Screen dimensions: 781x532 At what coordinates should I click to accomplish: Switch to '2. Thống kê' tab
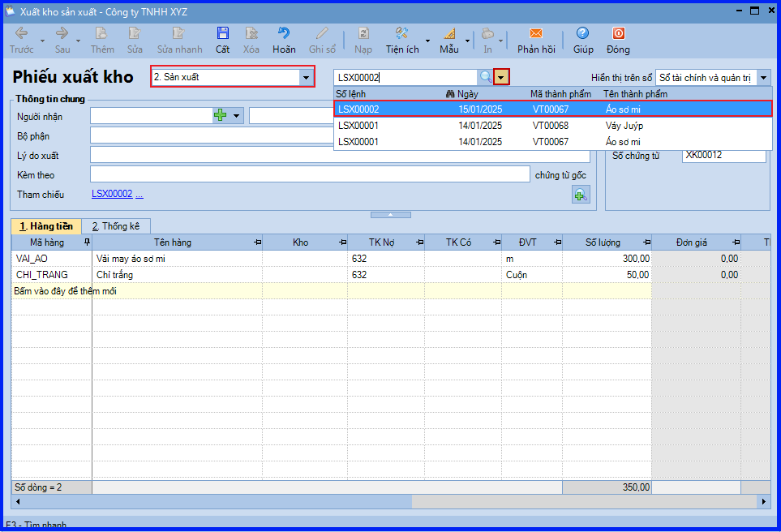pyautogui.click(x=115, y=226)
